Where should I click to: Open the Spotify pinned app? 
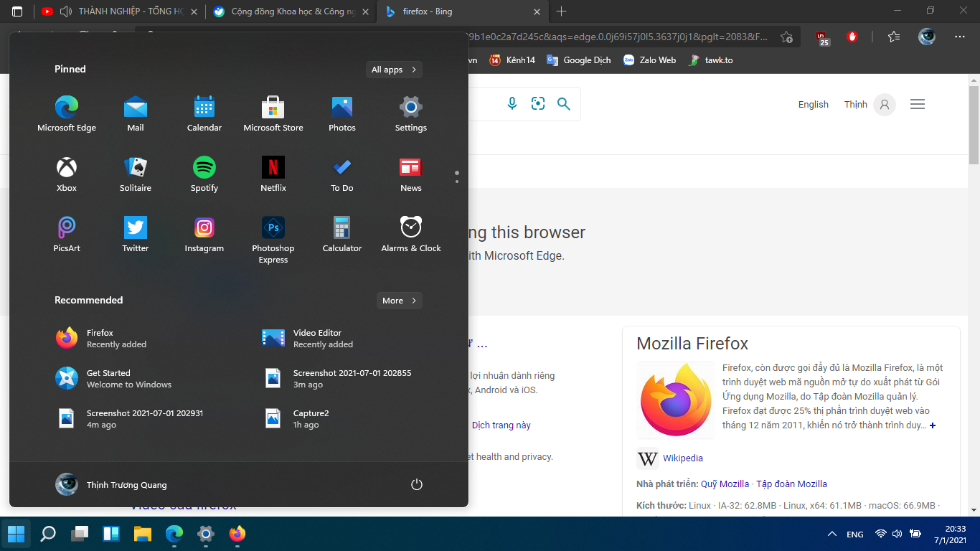click(204, 174)
